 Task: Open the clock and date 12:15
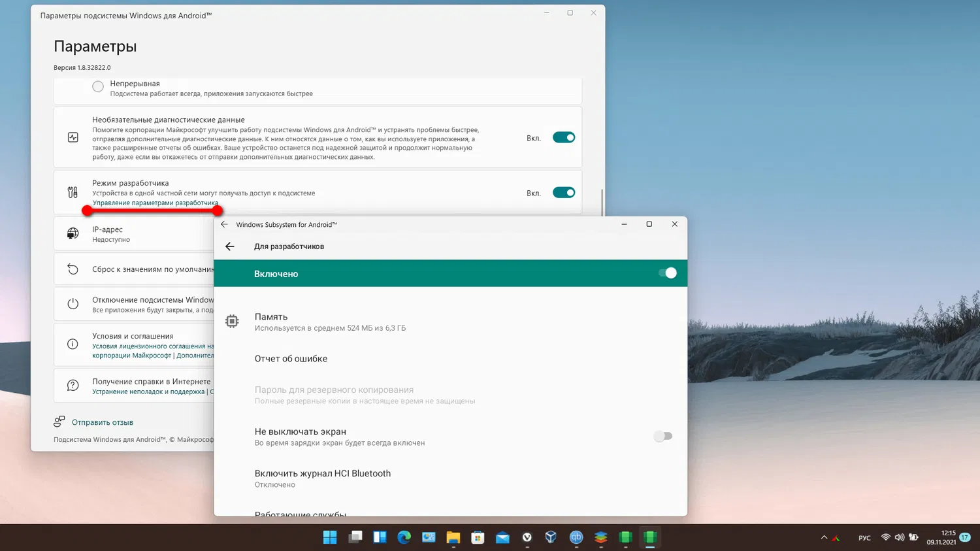tap(941, 537)
